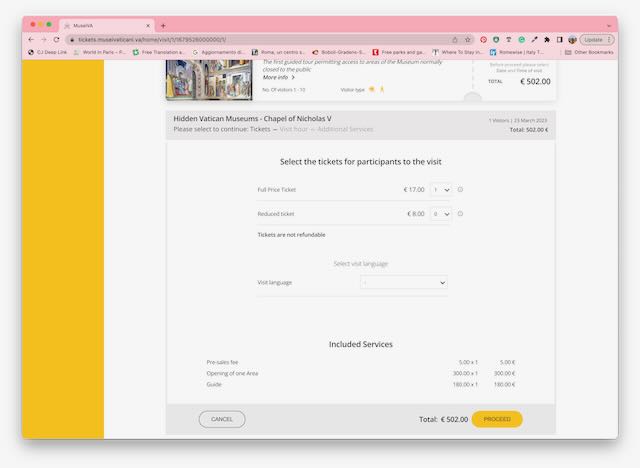Open the Aggiornamento bookmark

pyautogui.click(x=218, y=52)
